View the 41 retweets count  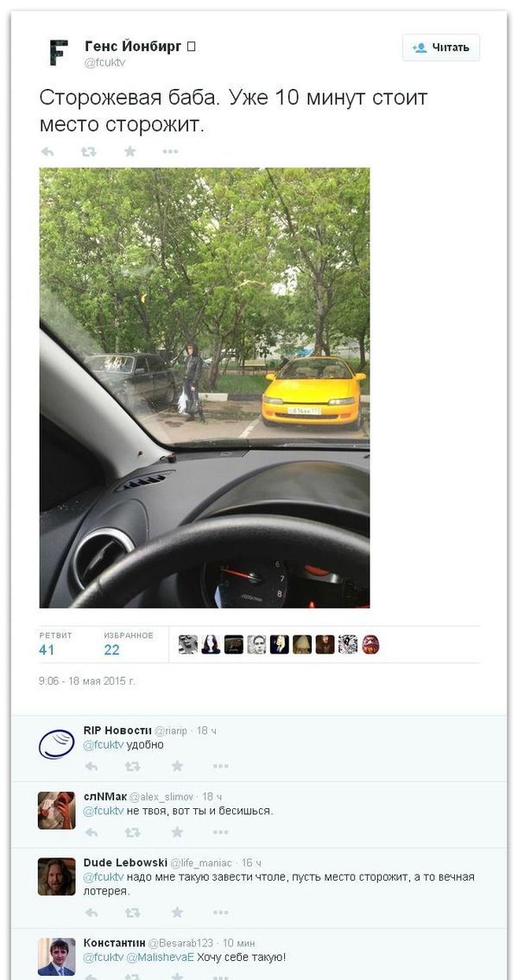[47, 650]
